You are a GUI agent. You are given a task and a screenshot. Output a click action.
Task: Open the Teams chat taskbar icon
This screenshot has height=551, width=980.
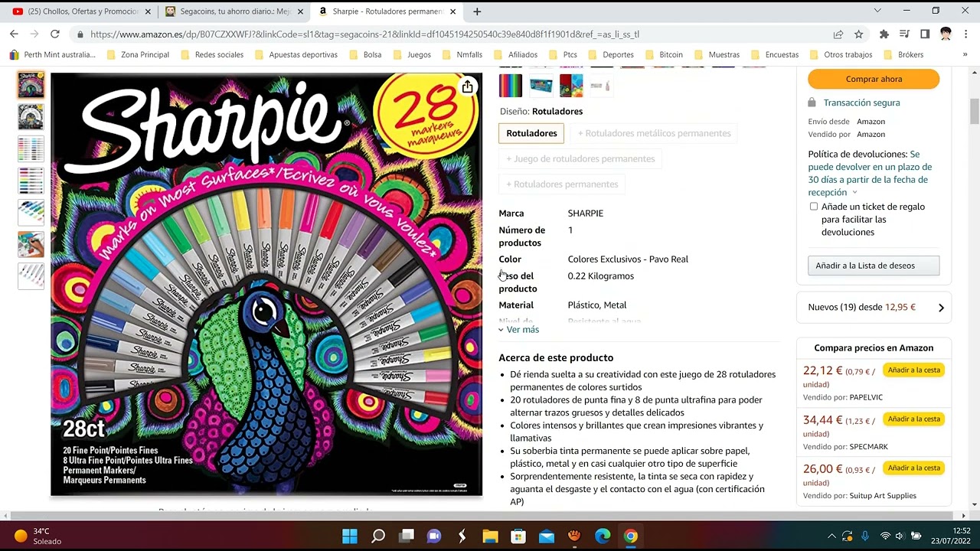[434, 536]
